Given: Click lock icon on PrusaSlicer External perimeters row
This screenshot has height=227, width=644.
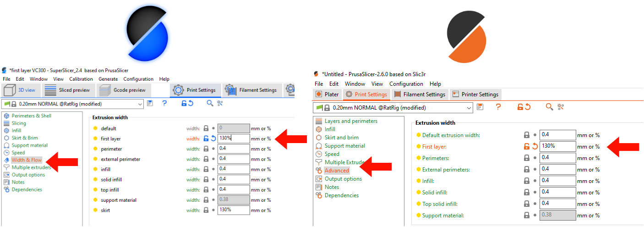Looking at the screenshot, I should pyautogui.click(x=527, y=169).
